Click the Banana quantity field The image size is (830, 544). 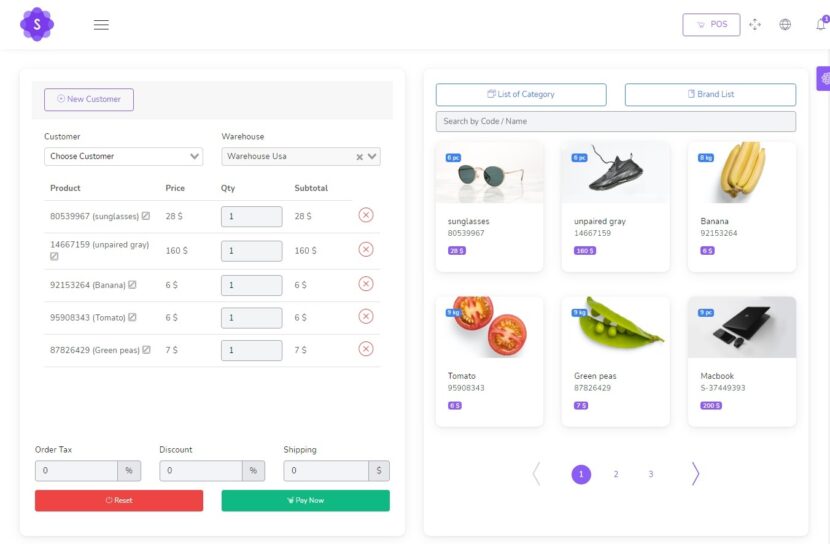(251, 285)
